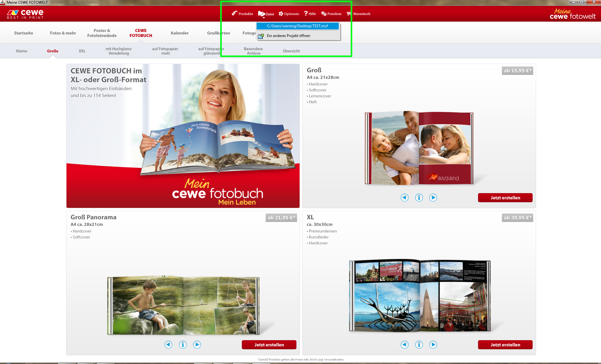Click 'Jetzt erstellen' for Groß Panorama
The image size is (601, 364).
click(269, 345)
